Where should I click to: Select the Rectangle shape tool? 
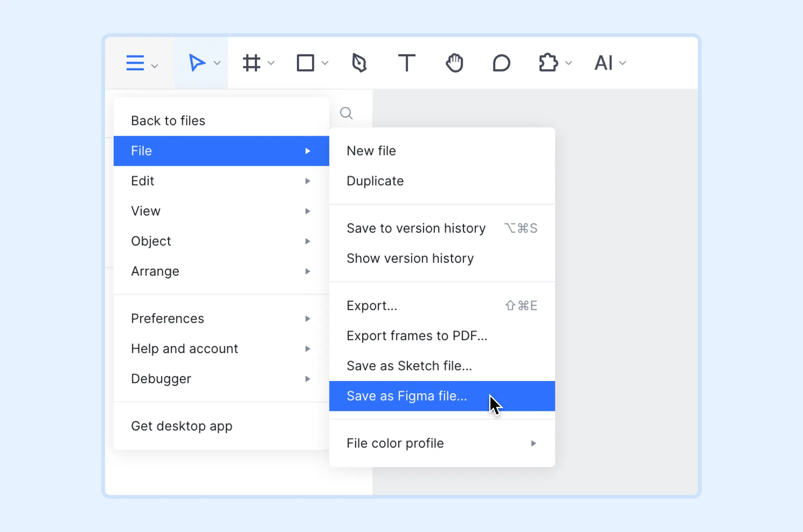pyautogui.click(x=306, y=63)
